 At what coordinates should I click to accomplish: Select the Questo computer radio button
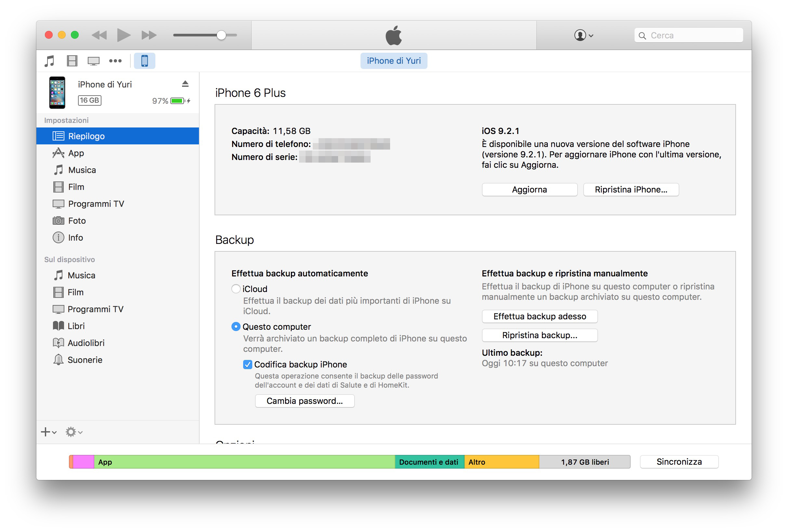click(236, 326)
